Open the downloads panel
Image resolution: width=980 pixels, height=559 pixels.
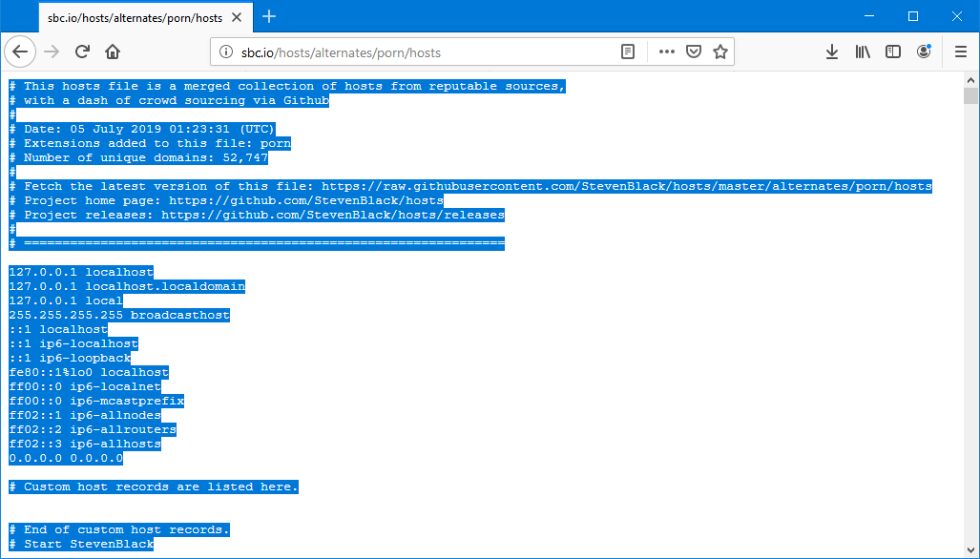point(832,52)
